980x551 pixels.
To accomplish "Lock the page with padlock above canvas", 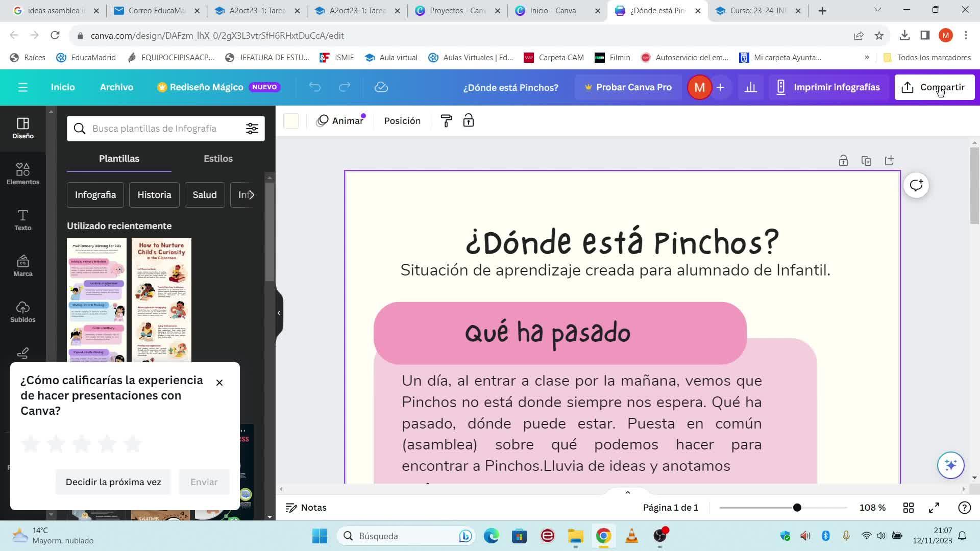I will (x=843, y=161).
